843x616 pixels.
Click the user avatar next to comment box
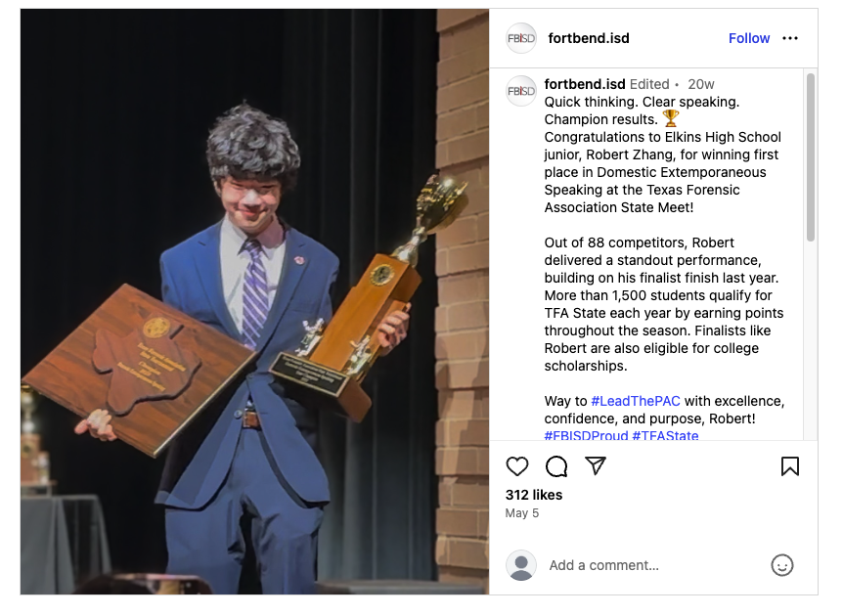pos(521,565)
